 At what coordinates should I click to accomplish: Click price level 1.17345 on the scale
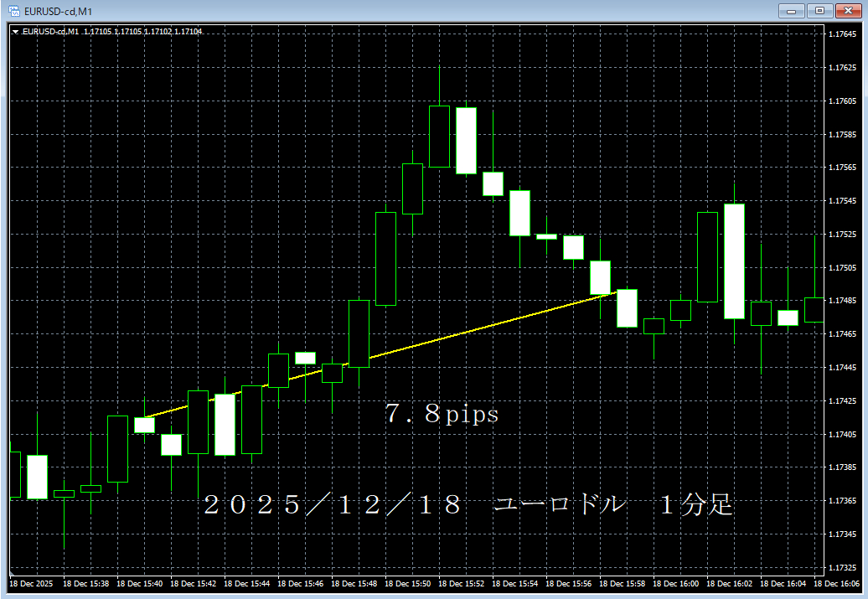tap(842, 534)
